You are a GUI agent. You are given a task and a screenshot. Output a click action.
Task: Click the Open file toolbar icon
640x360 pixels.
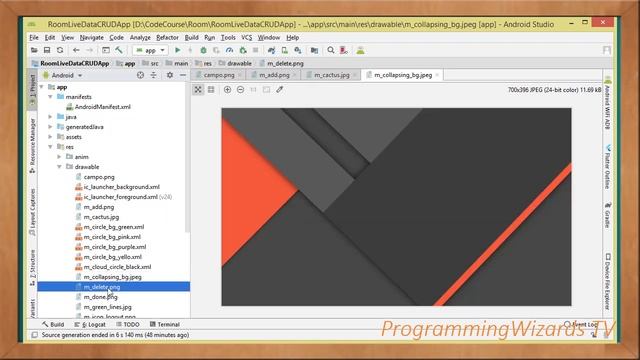(34, 50)
